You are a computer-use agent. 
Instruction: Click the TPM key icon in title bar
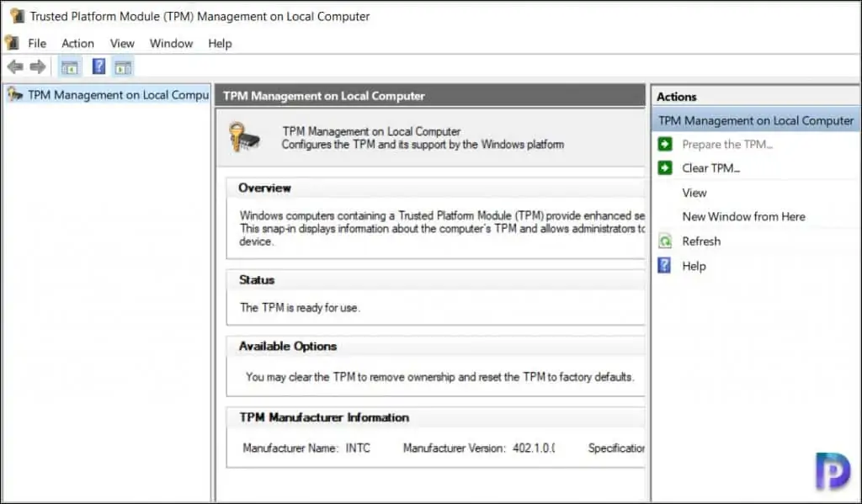coord(18,16)
